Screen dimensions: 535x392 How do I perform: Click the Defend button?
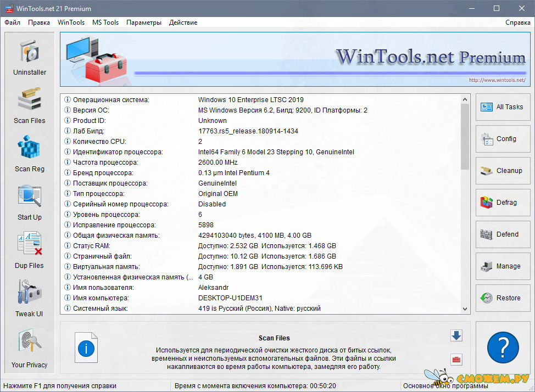(503, 234)
